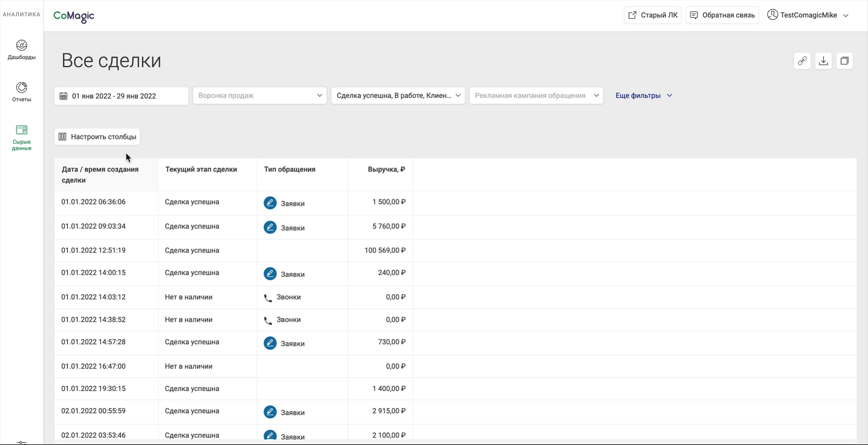Screen dimensions: 868x445
Task: Sort by the Выручка column header
Action: (386, 169)
